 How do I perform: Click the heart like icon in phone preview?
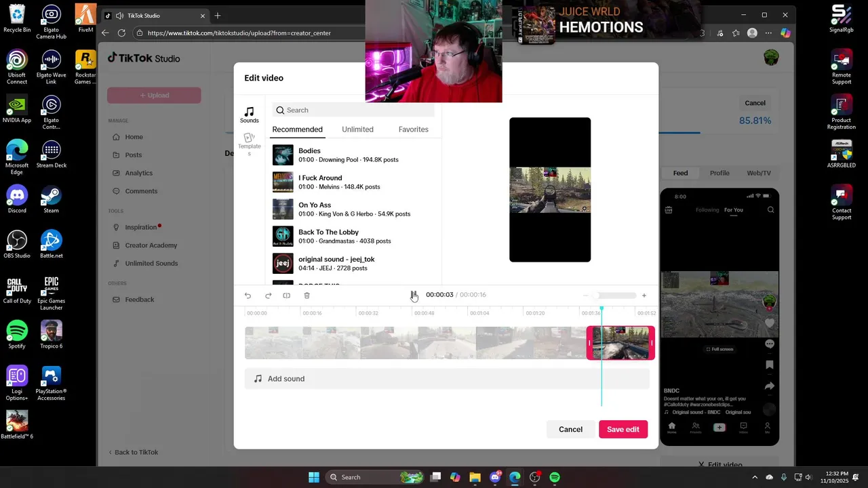click(x=770, y=323)
